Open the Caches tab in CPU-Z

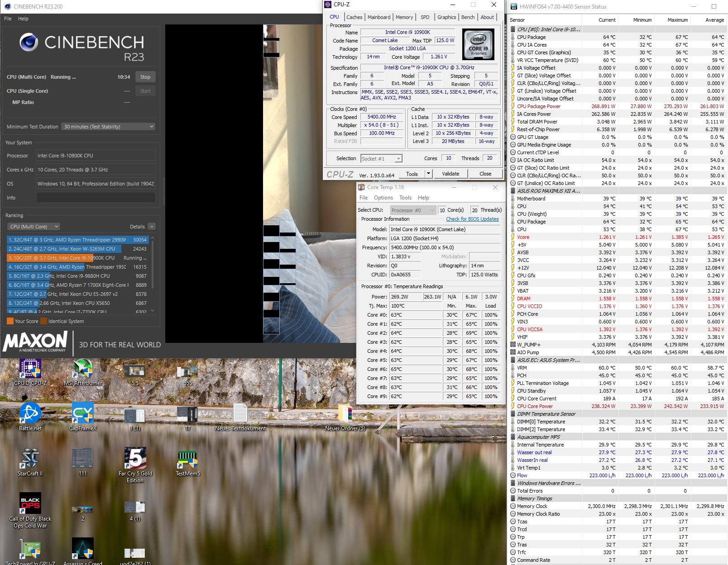point(354,17)
